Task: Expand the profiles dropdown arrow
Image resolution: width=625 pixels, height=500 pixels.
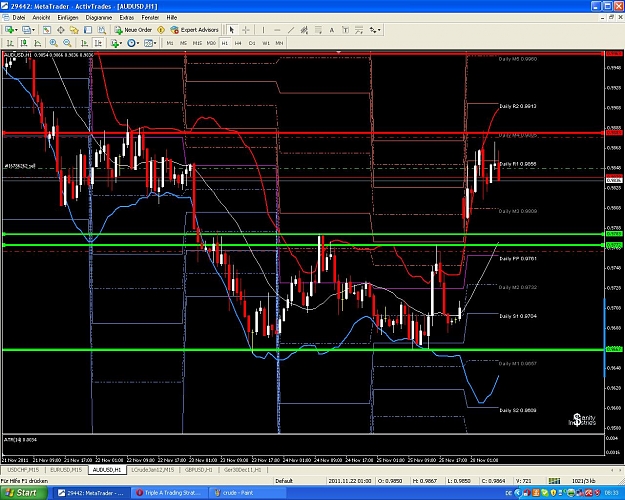Action: [x=33, y=30]
